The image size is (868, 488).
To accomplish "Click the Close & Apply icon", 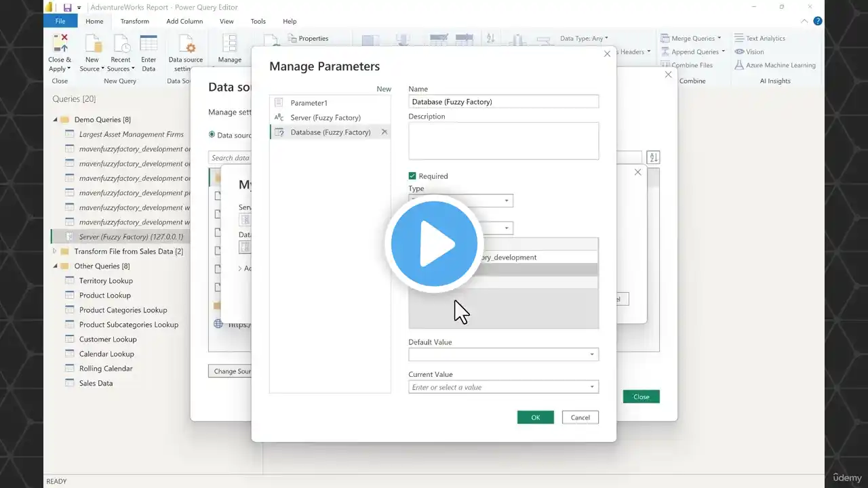I will (60, 43).
